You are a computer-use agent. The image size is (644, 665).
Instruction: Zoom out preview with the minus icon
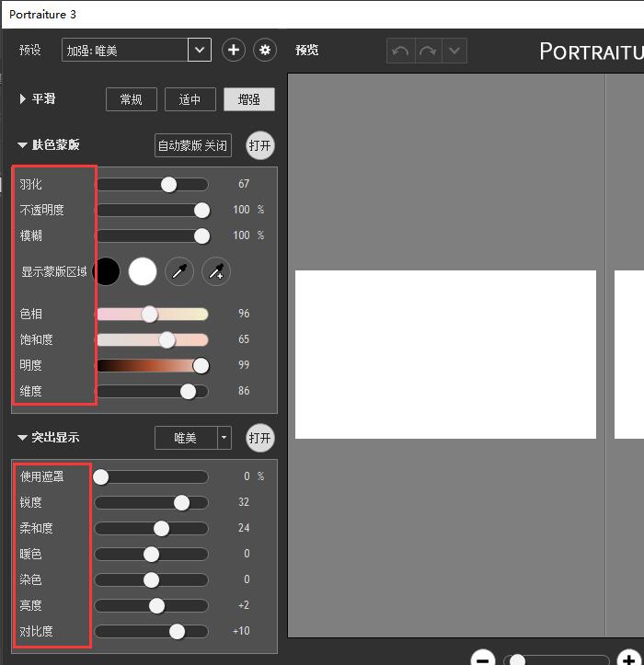[x=483, y=659]
